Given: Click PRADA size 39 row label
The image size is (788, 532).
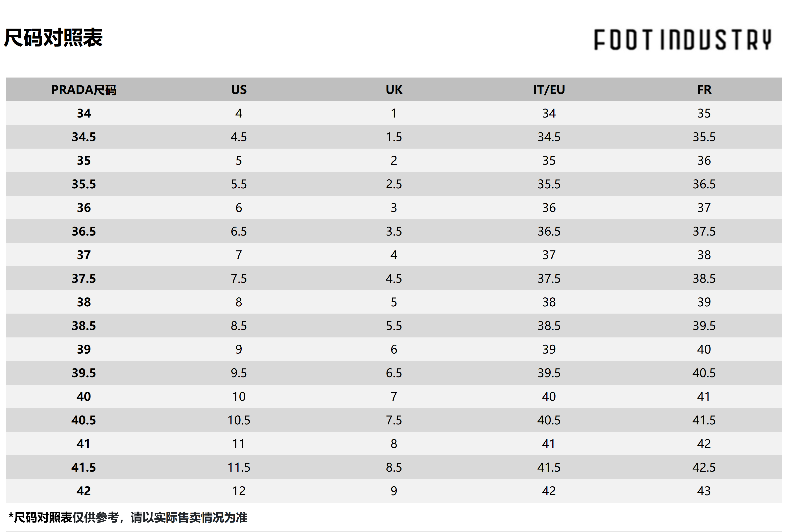Looking at the screenshot, I should pyautogui.click(x=84, y=349).
